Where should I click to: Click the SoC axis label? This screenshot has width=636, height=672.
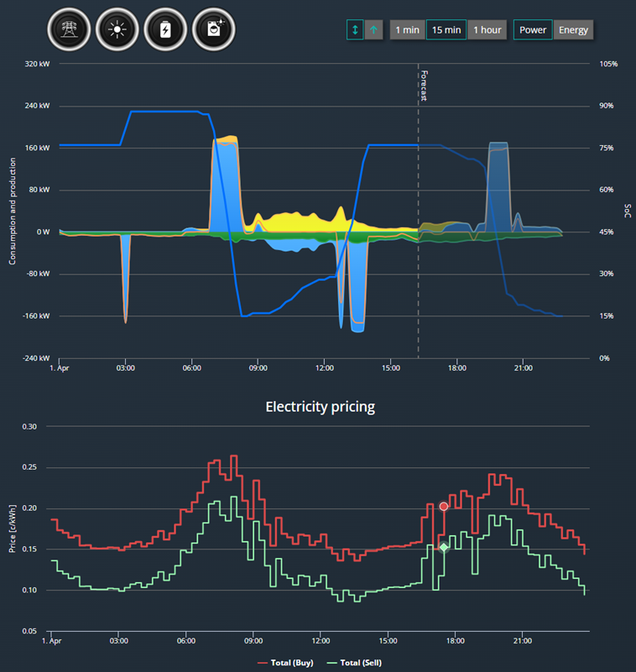pyautogui.click(x=628, y=211)
